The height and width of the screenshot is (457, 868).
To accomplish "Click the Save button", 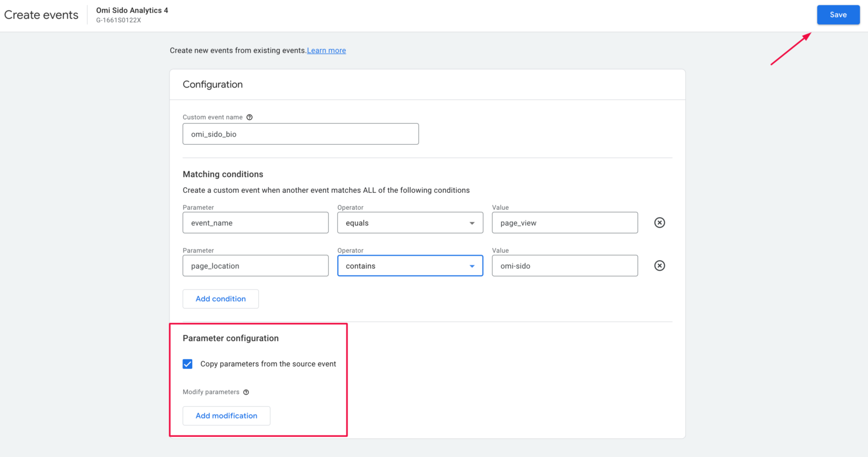I will pos(838,15).
